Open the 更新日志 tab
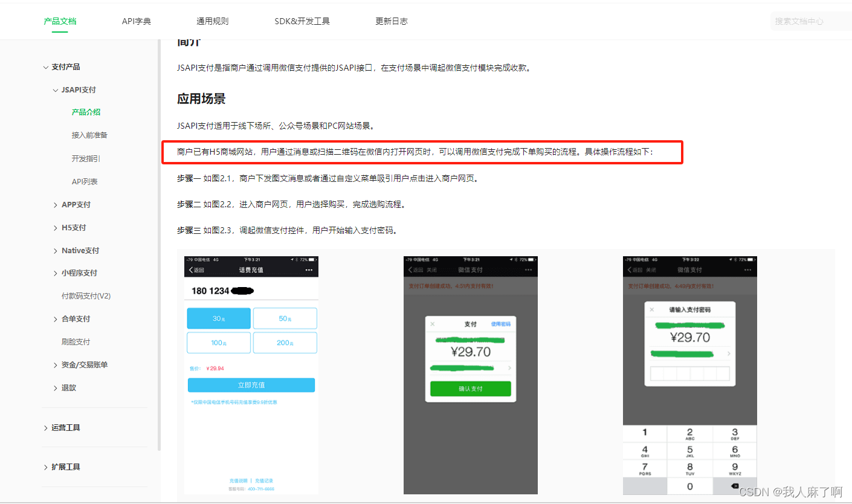 [392, 21]
